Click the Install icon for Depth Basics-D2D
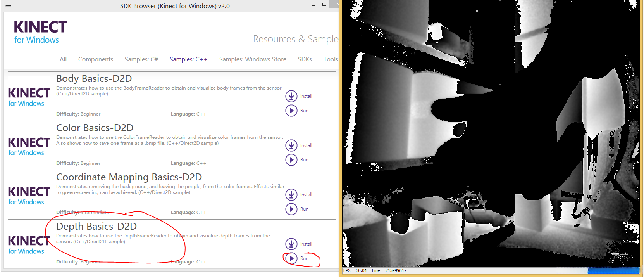The width and height of the screenshot is (644, 277). [x=291, y=244]
